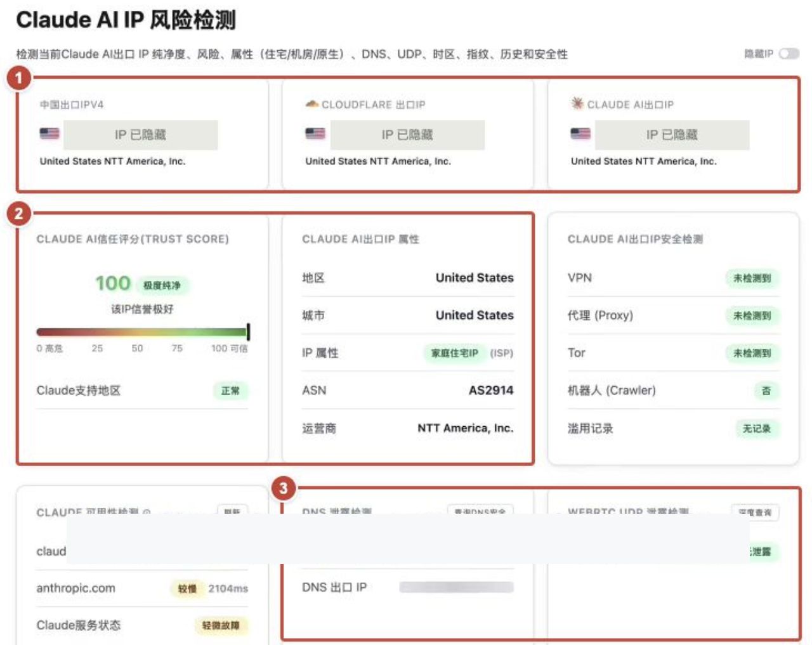Viewport: 812px width, 645px height.
Task: Click the Claude服务状态 label
Action: 79,625
